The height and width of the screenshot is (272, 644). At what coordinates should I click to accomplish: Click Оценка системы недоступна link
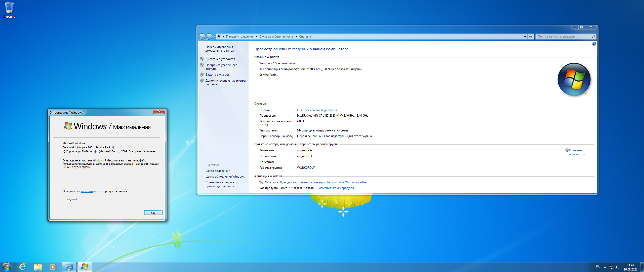pyautogui.click(x=317, y=110)
